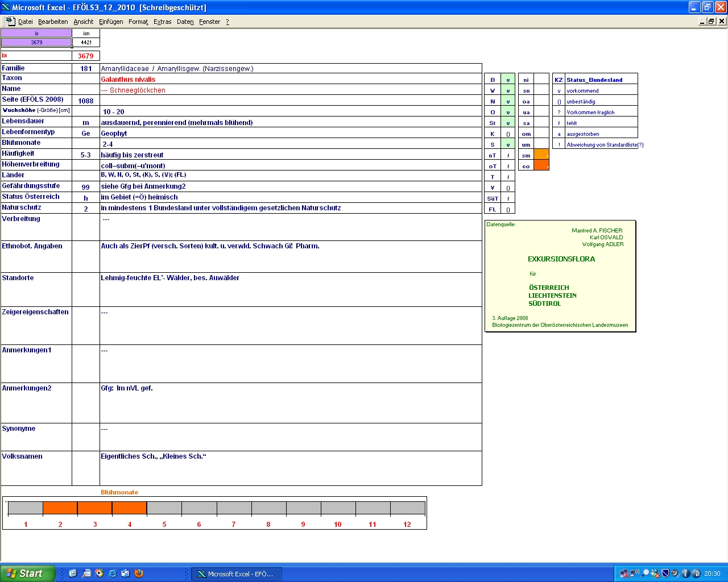
Task: Restore the workbook window in menu bar
Action: pos(712,21)
